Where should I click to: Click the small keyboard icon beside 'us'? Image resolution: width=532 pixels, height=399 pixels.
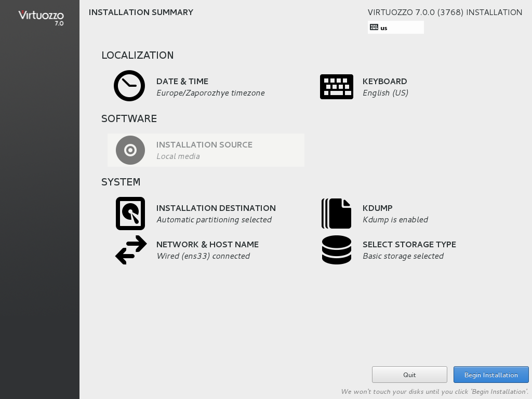pyautogui.click(x=374, y=28)
